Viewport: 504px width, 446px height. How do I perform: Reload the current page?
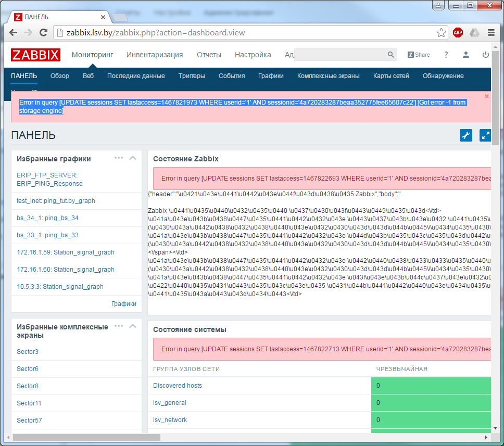coord(43,32)
